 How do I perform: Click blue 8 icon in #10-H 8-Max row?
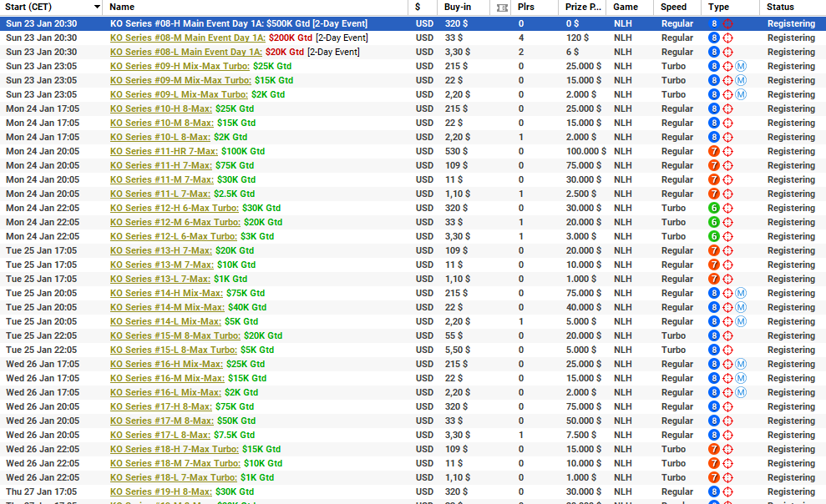coord(714,109)
